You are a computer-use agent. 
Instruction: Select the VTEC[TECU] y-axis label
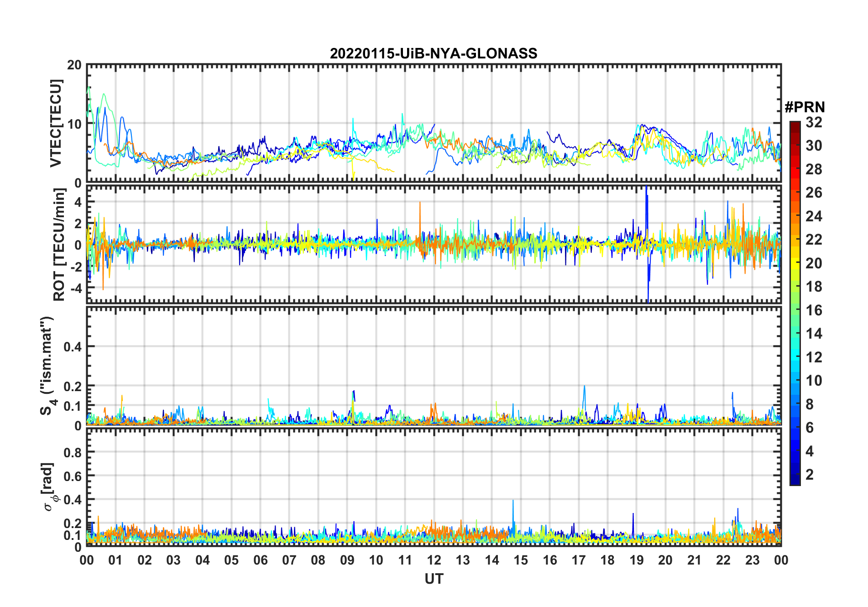tap(56, 124)
